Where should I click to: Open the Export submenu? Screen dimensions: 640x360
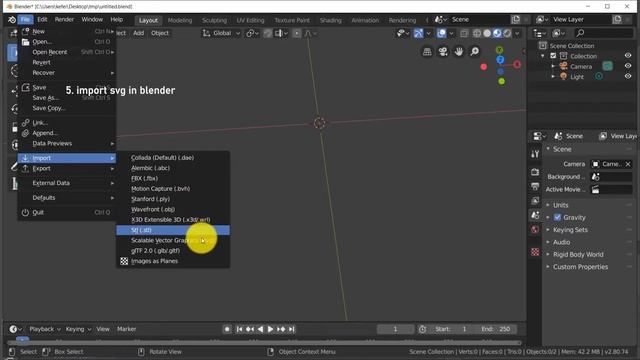pos(67,169)
